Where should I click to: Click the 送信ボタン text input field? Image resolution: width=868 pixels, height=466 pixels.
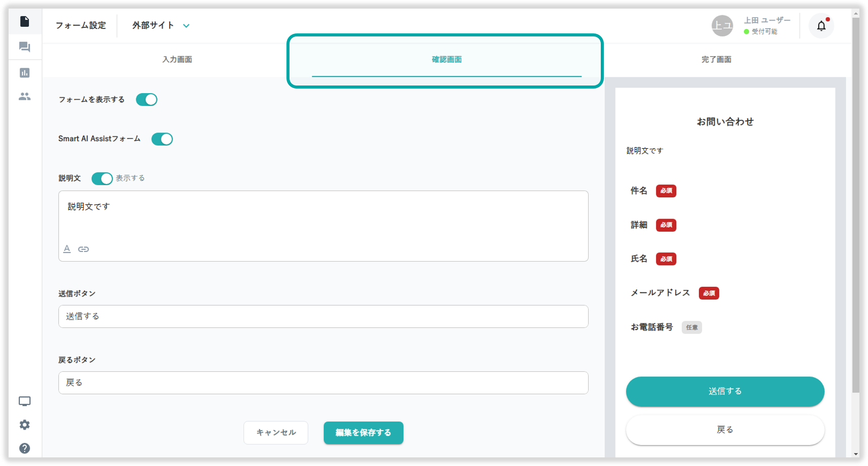pyautogui.click(x=323, y=316)
